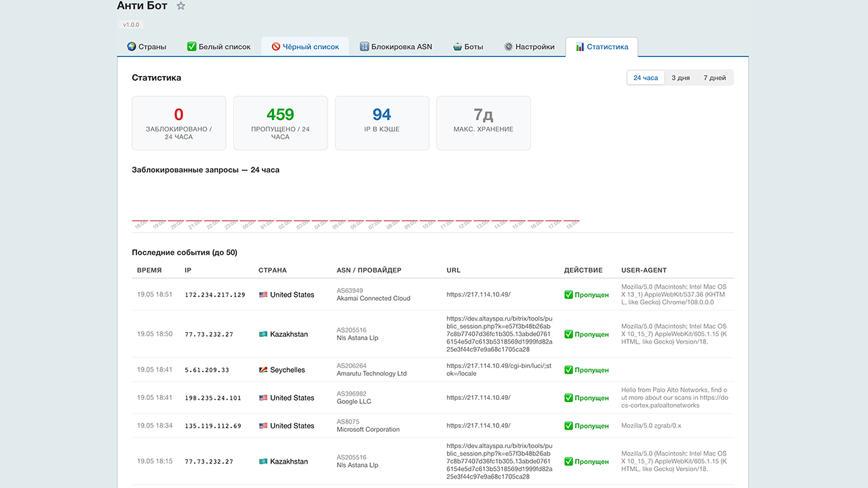The height and width of the screenshot is (488, 868).
Task: Click the Пропущен status for Seychelles row
Action: click(587, 370)
